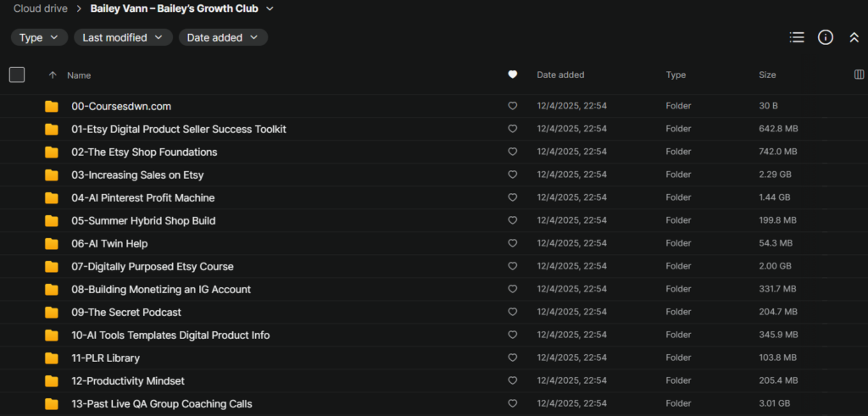Sort by the Date added column header
This screenshot has width=868, height=416.
(x=560, y=75)
